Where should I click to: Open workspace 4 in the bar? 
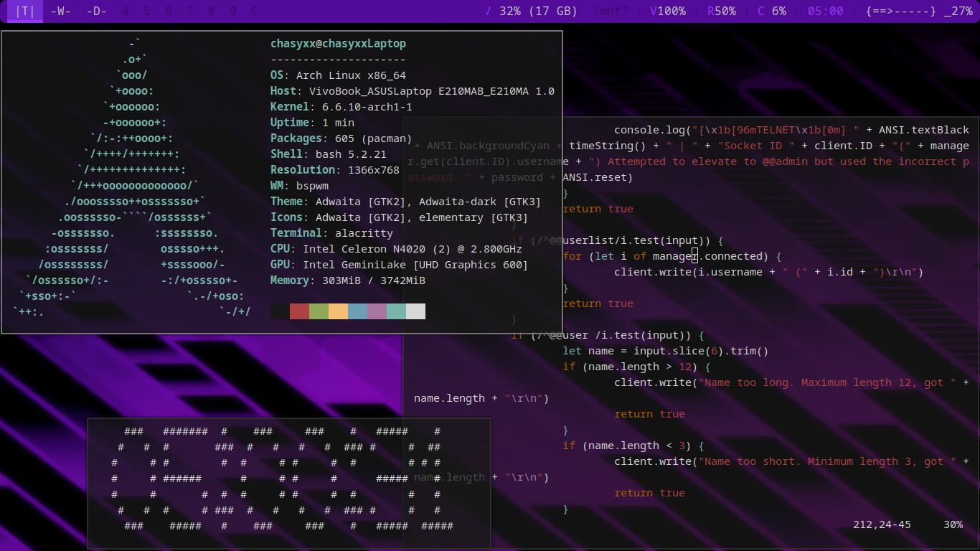click(x=125, y=11)
